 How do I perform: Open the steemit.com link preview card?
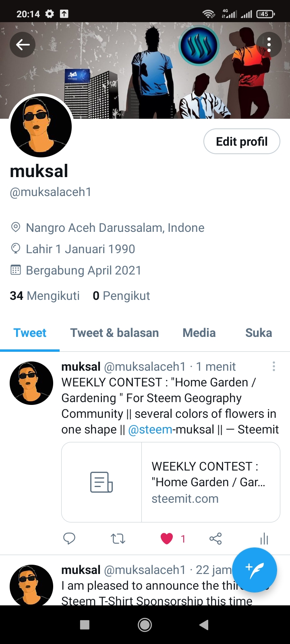[171, 482]
